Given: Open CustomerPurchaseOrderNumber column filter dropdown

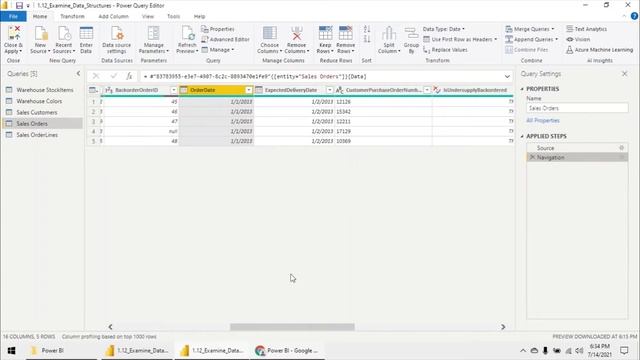Looking at the screenshot, I should click(427, 90).
